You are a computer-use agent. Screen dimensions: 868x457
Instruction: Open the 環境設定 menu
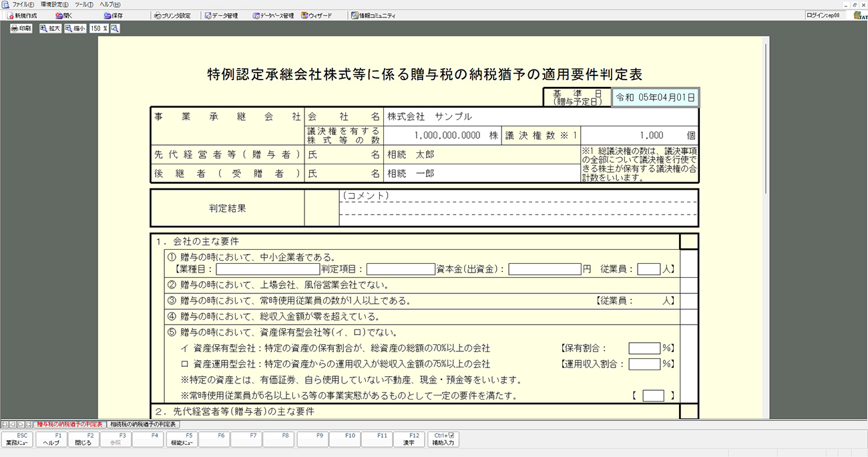(55, 4)
